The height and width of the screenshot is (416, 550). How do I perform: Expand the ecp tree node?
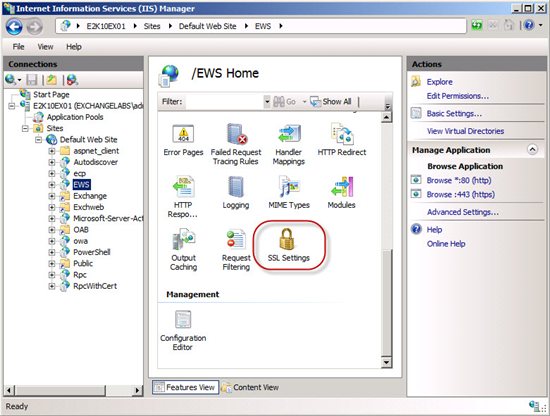(x=52, y=174)
